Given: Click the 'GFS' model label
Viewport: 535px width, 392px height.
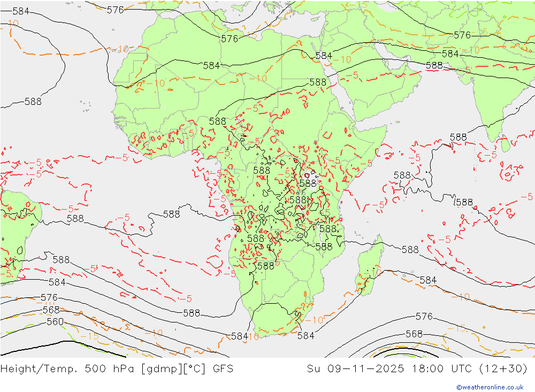Looking at the screenshot, I should click(223, 369).
